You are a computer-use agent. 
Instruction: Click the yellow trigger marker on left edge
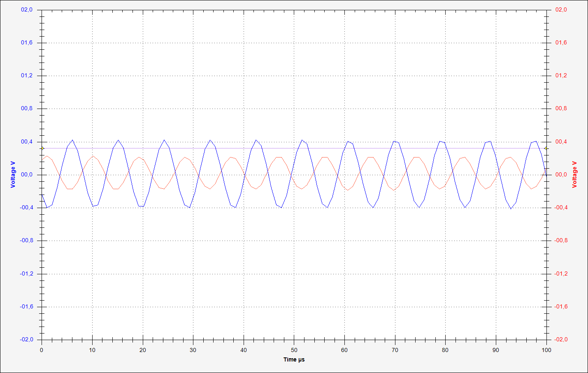point(42,148)
